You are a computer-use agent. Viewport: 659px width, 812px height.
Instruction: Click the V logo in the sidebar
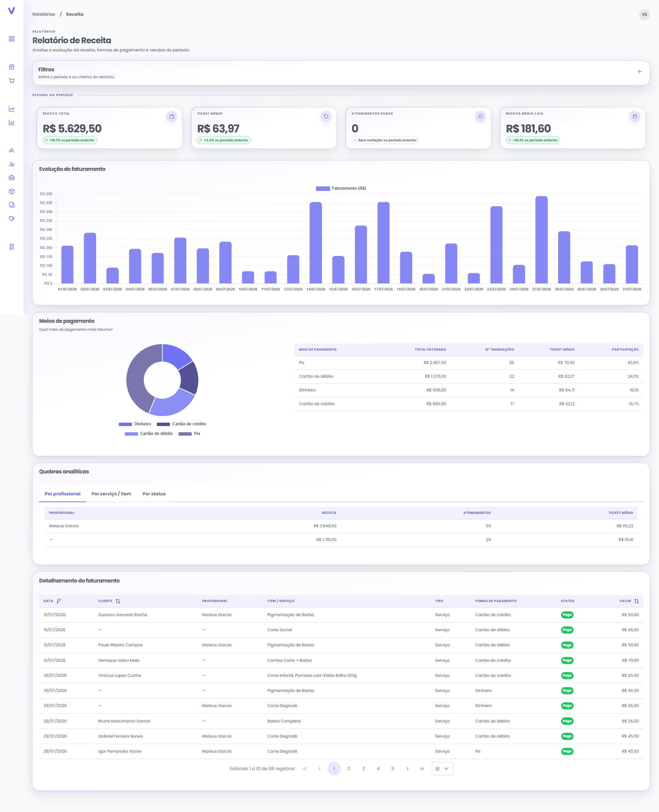coord(11,11)
